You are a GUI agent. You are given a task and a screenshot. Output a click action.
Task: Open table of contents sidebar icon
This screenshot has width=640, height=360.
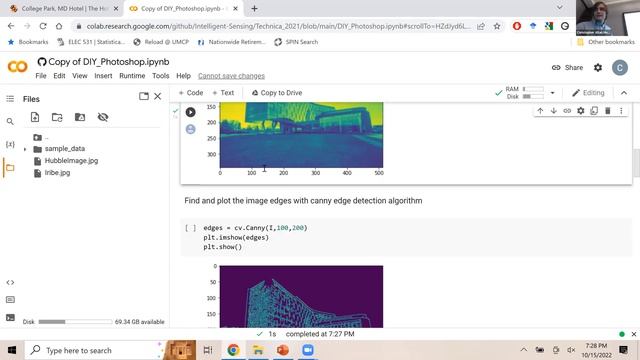click(x=10, y=99)
